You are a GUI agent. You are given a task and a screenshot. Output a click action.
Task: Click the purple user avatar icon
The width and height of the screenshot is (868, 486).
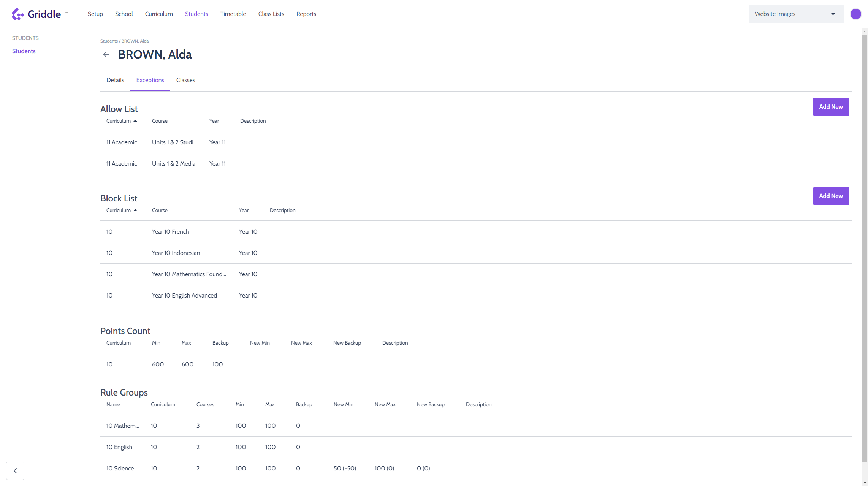(x=855, y=14)
